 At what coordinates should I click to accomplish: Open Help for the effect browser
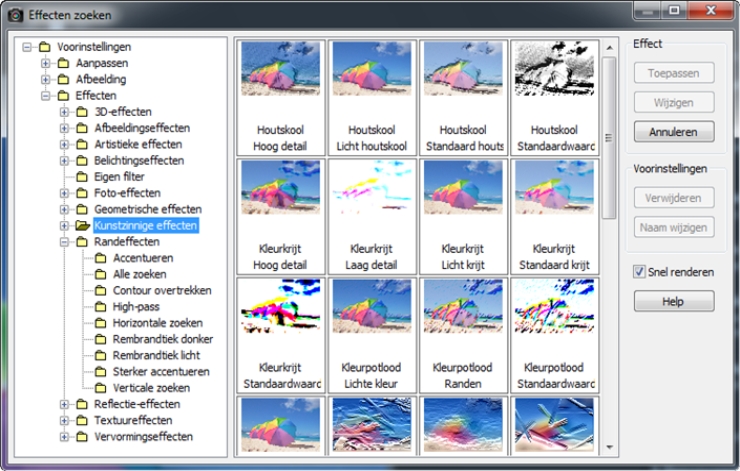[673, 301]
